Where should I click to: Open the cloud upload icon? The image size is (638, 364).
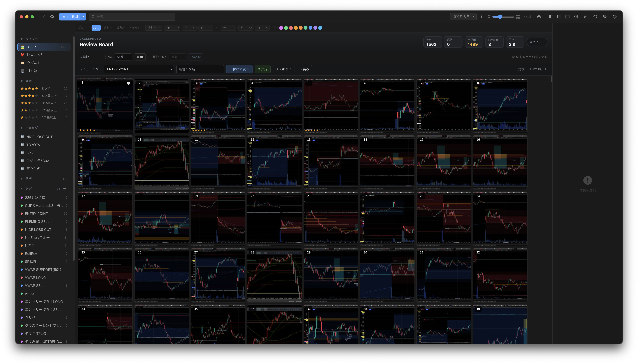(539, 17)
